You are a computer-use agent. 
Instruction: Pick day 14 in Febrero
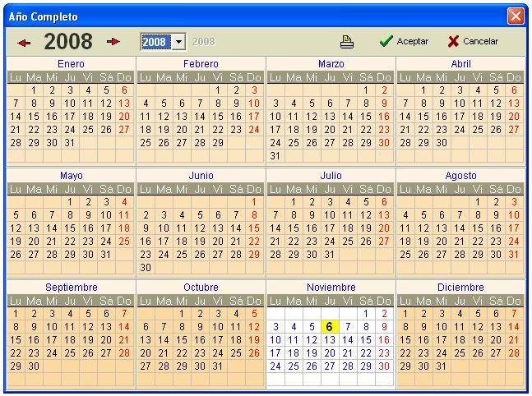(x=200, y=117)
